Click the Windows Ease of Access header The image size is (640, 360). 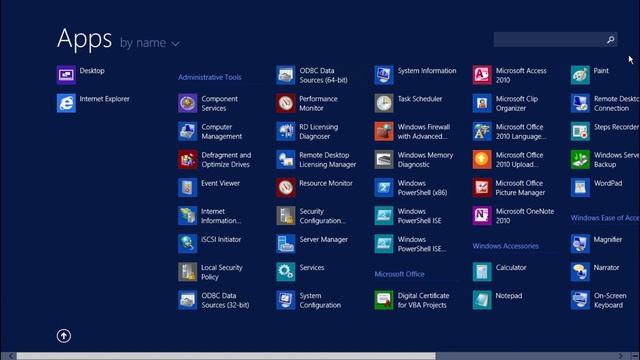[605, 218]
